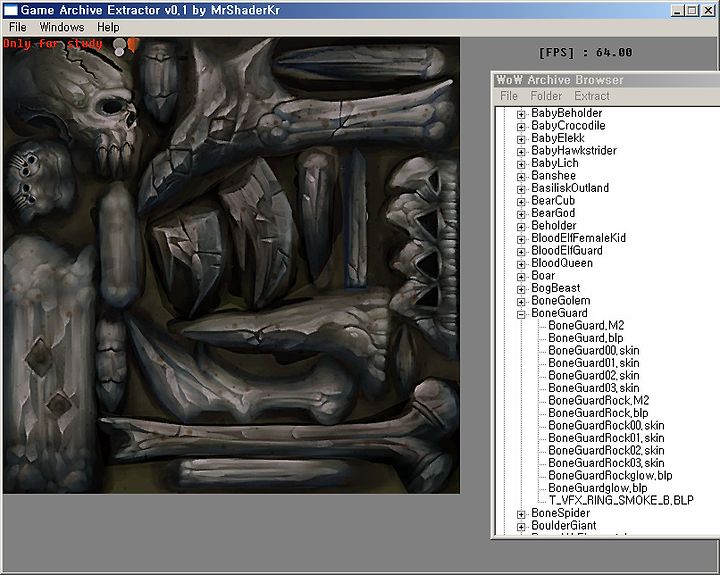Select file BoneGuard03.skin
This screenshot has width=720, height=575.
593,388
